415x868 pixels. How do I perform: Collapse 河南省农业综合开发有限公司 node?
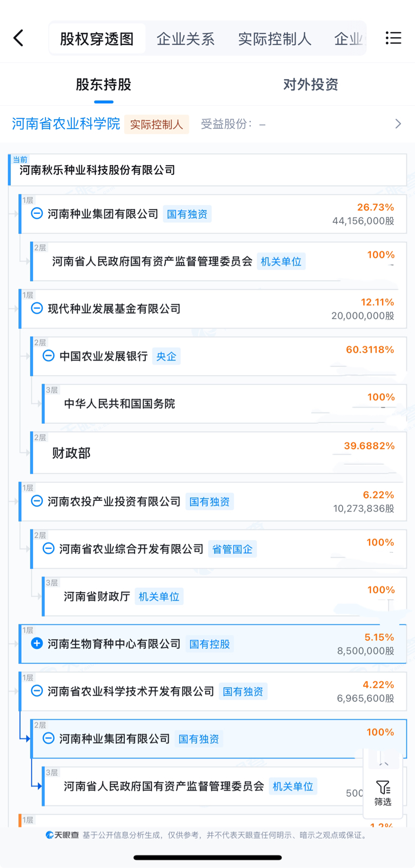tap(49, 548)
